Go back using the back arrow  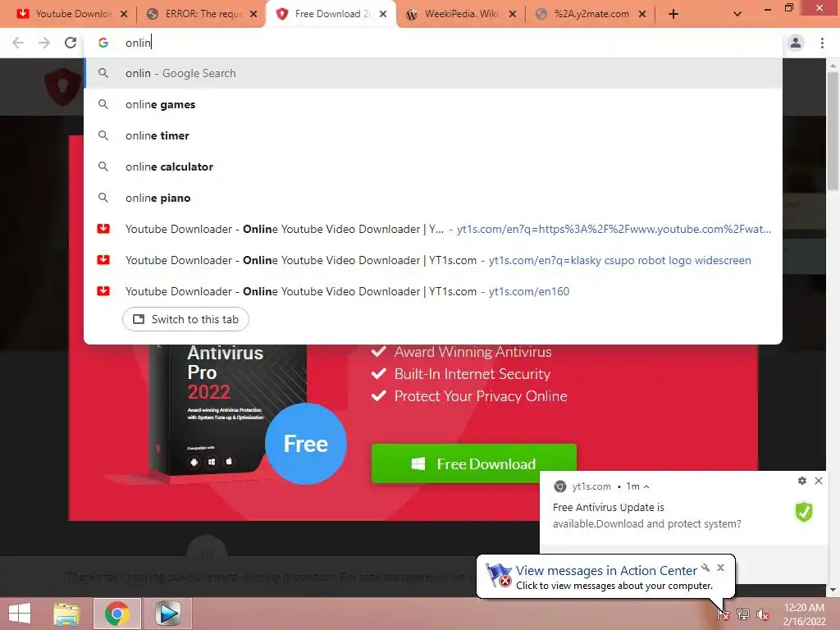click(x=18, y=43)
